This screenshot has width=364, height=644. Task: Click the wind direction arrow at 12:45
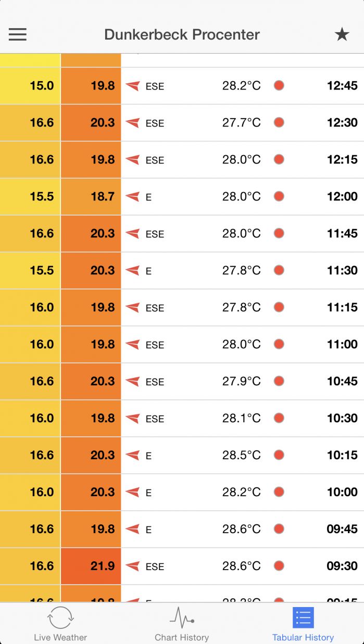point(133,86)
